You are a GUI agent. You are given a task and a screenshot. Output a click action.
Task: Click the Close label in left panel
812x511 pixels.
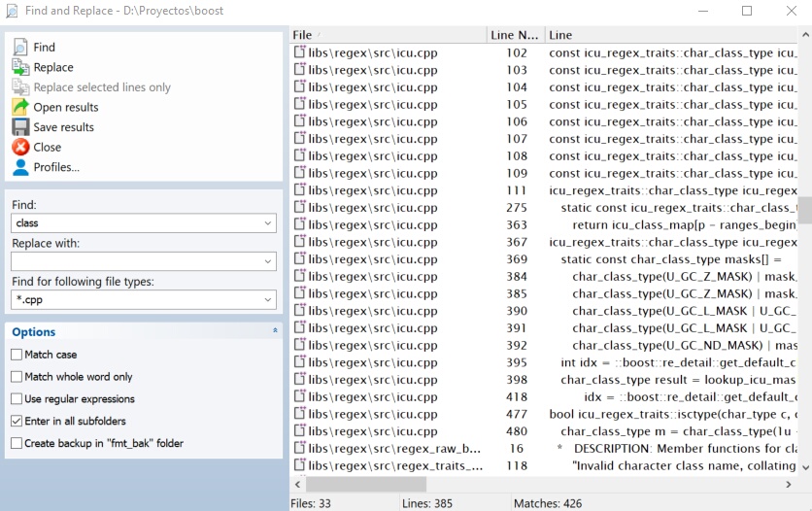[x=48, y=147]
